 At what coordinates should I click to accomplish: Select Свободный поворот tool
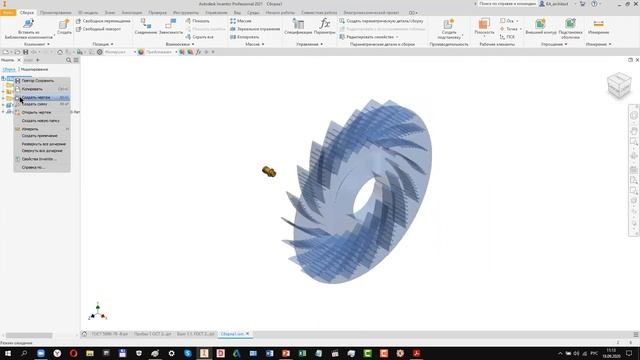(x=99, y=29)
